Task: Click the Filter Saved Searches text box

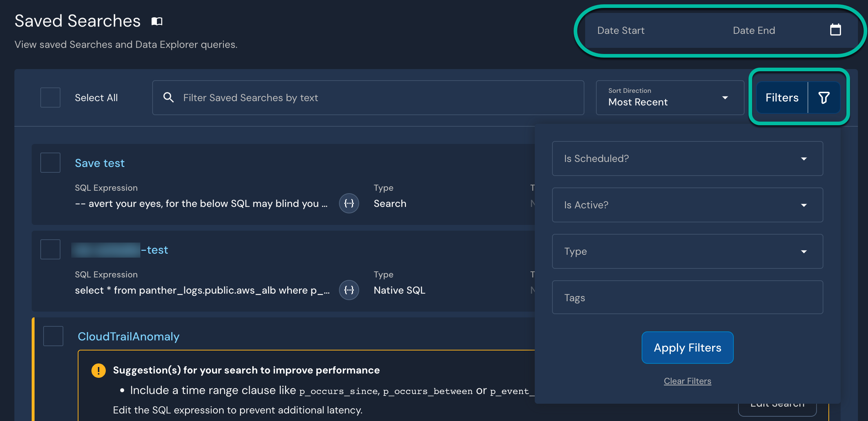Action: point(360,98)
